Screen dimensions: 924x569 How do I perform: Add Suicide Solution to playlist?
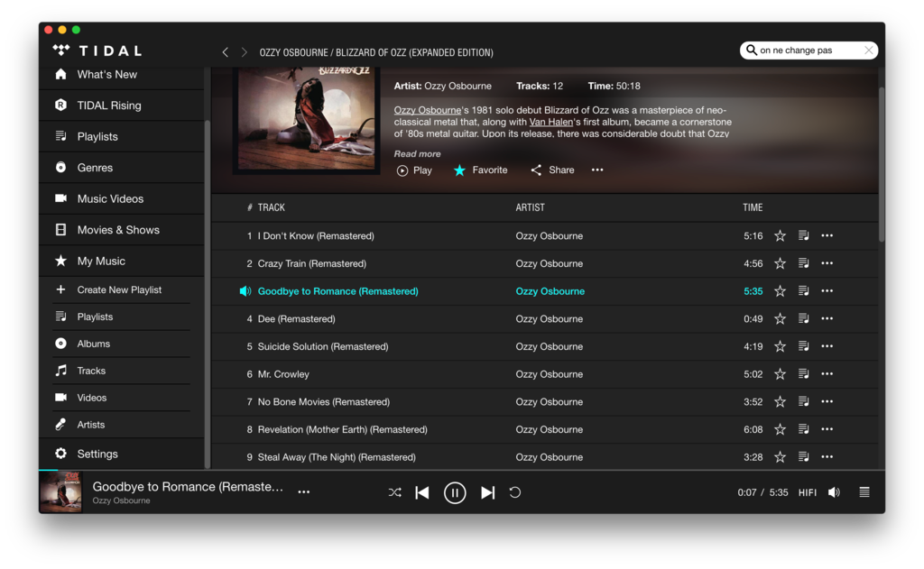tap(803, 347)
